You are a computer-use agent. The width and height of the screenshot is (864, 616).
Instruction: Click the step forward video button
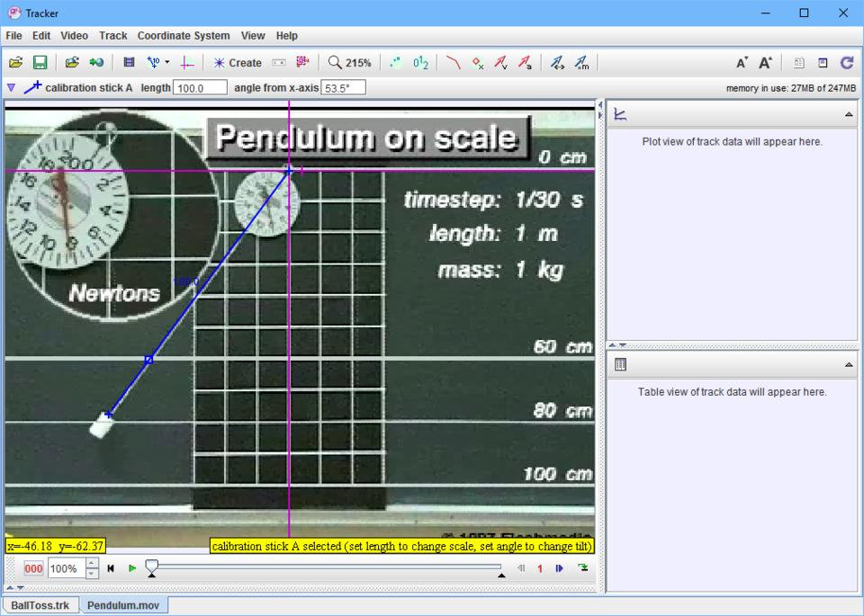pyautogui.click(x=559, y=568)
